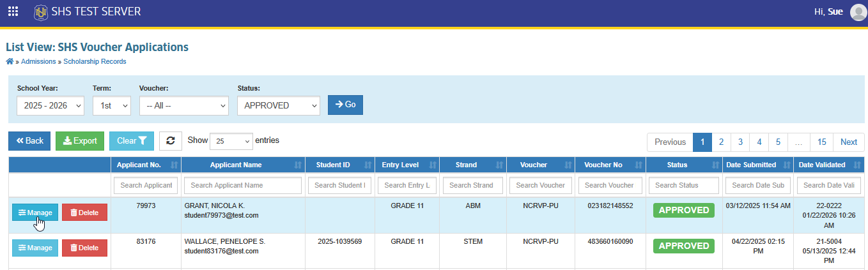Clear filters with the Clear button
Screen dimensions: 868x270
pyautogui.click(x=132, y=141)
